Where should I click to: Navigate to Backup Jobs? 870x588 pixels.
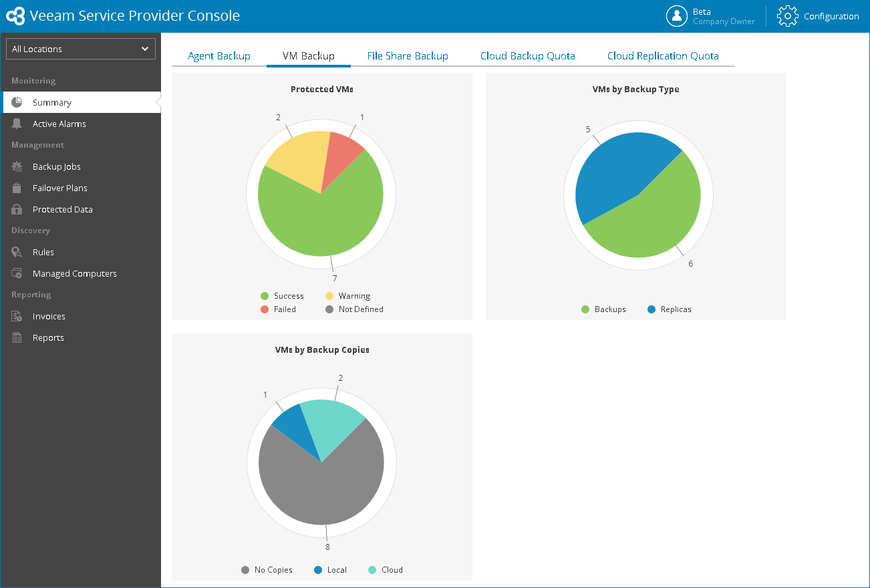pyautogui.click(x=81, y=166)
